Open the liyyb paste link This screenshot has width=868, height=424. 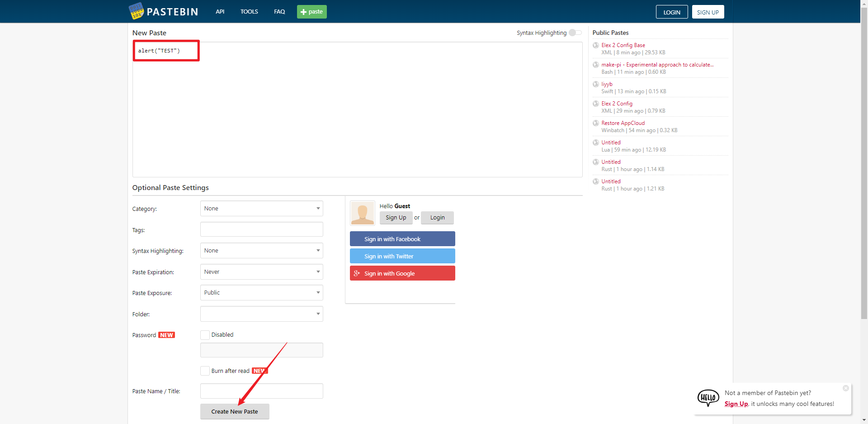pos(607,84)
